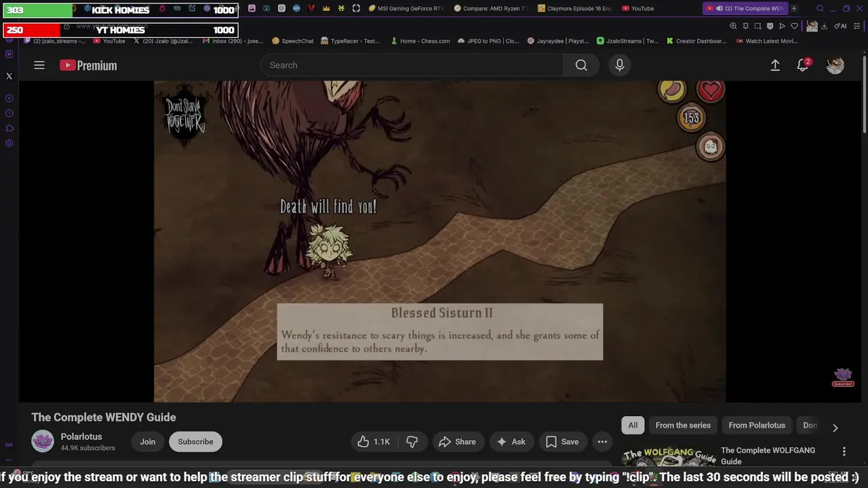Open the Gmail Inbox bookmark
Viewport: 868px width, 488px height.
233,41
